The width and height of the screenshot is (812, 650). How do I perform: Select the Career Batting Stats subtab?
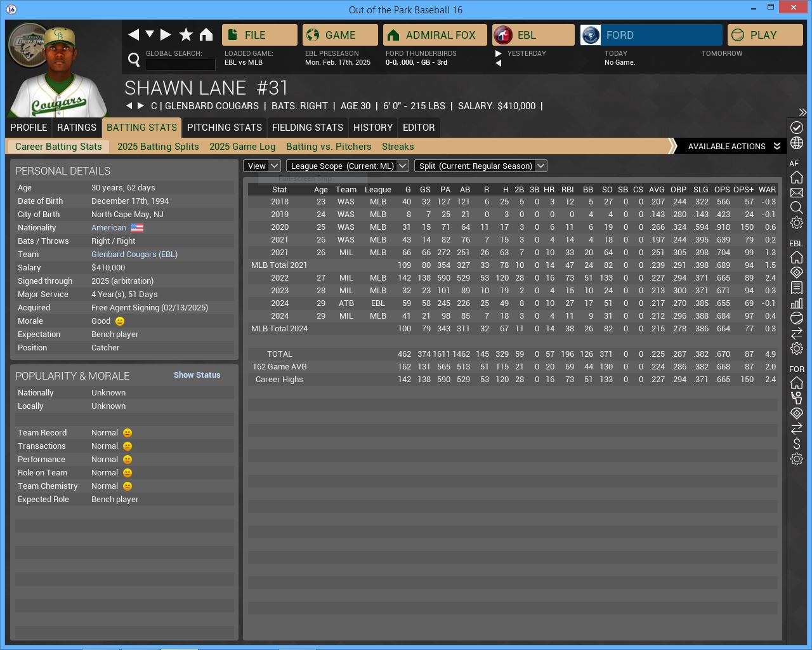(x=58, y=147)
